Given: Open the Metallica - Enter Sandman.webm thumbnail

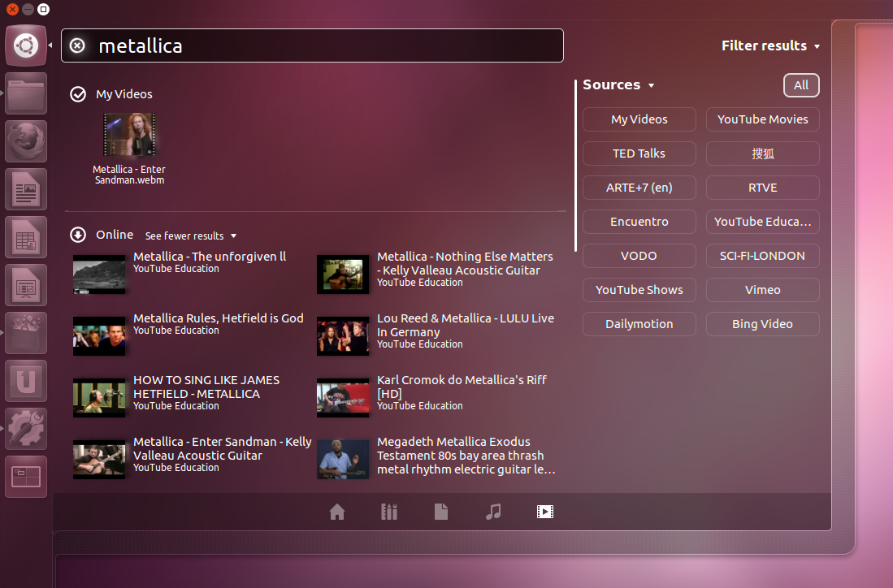Looking at the screenshot, I should click(x=129, y=134).
